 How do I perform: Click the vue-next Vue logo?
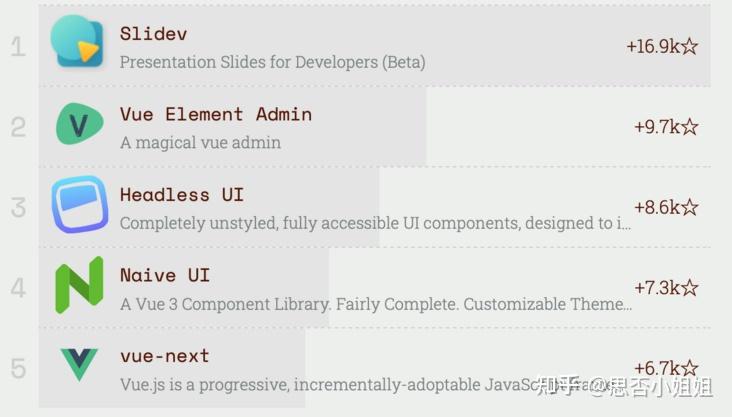79,364
